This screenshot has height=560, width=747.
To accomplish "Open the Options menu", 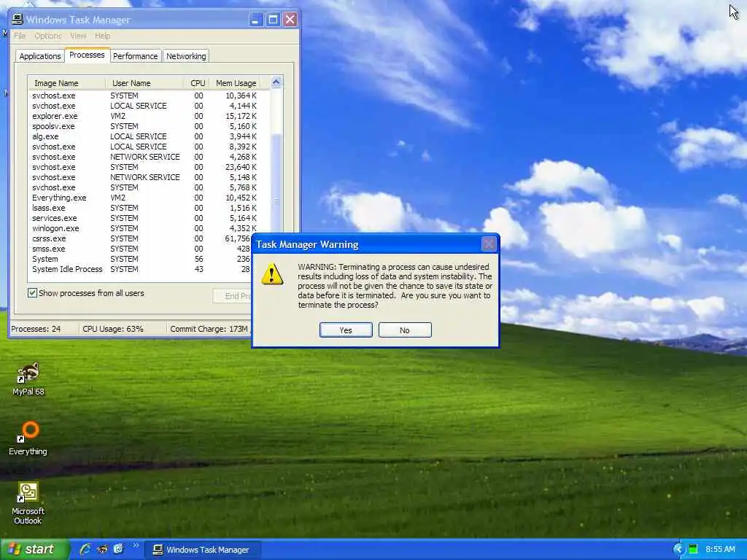I will (47, 36).
